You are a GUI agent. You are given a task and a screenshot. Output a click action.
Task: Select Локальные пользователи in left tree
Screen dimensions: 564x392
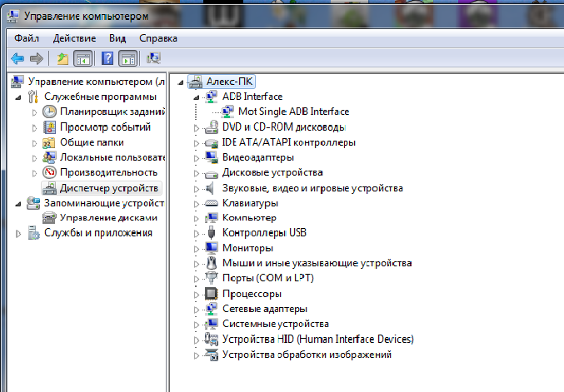pyautogui.click(x=112, y=157)
